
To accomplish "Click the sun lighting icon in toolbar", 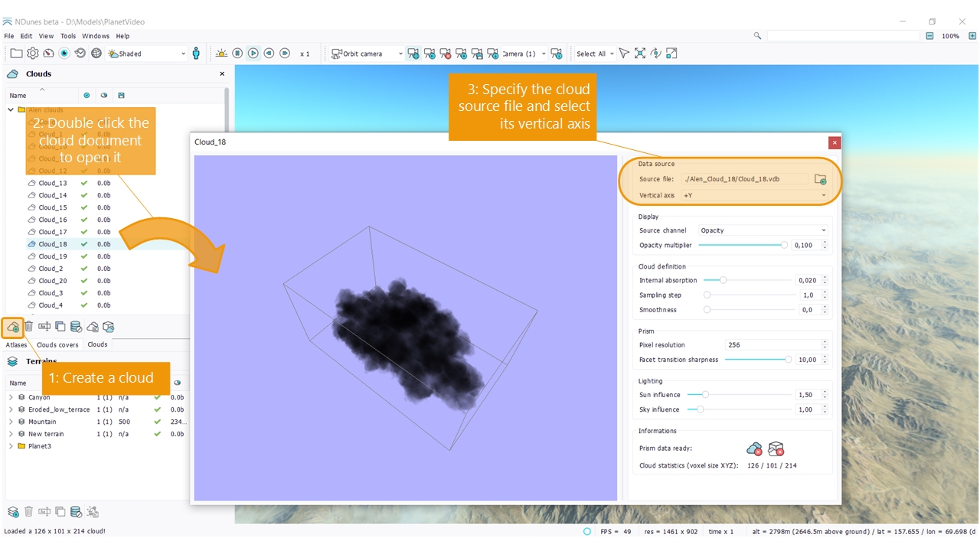I will [x=221, y=54].
